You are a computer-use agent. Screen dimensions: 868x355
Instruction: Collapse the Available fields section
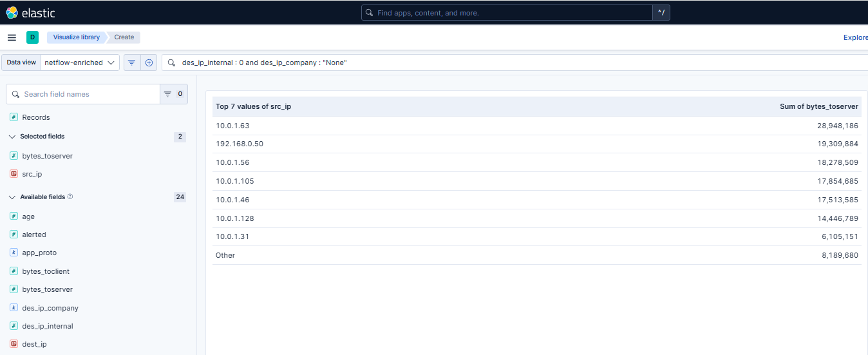[12, 197]
